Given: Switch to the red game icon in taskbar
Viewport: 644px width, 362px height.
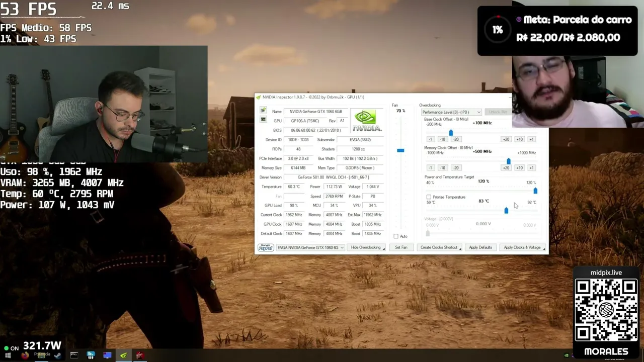Looking at the screenshot, I should [x=140, y=356].
